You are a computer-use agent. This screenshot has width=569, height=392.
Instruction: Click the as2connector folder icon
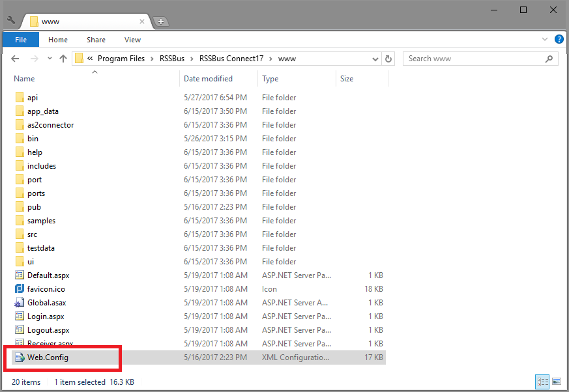(x=20, y=125)
